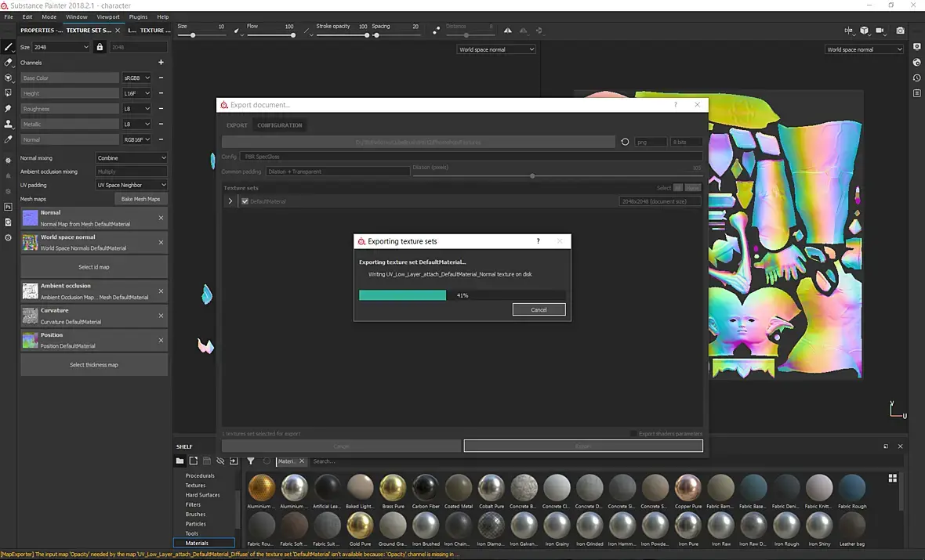Open the Mode menu

pos(49,17)
